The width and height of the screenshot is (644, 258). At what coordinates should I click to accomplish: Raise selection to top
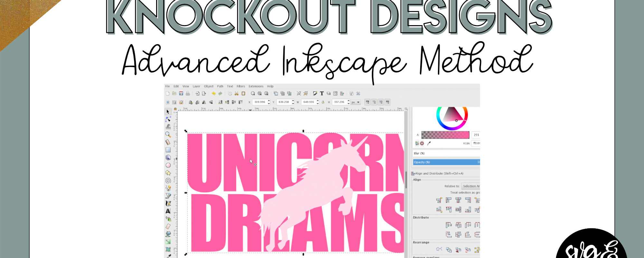tap(241, 102)
